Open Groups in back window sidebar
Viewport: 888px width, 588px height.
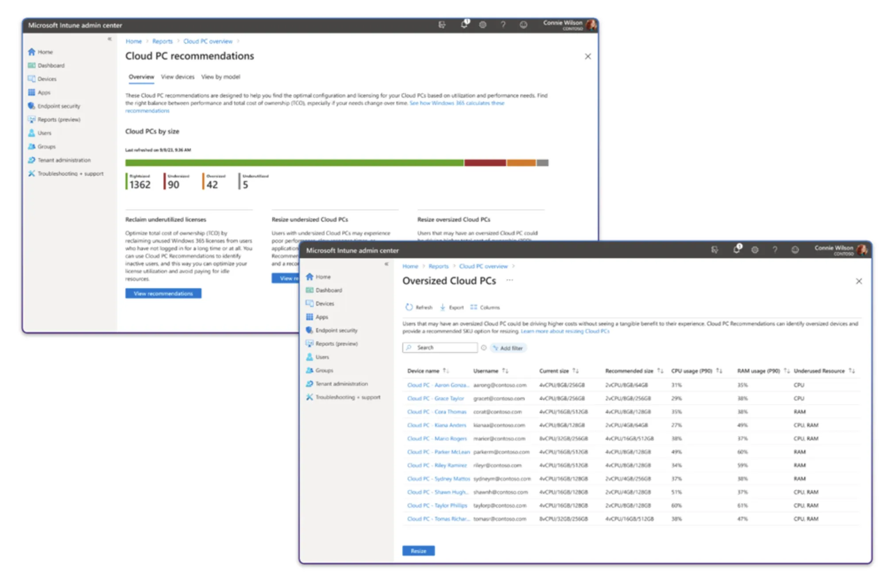[42, 147]
